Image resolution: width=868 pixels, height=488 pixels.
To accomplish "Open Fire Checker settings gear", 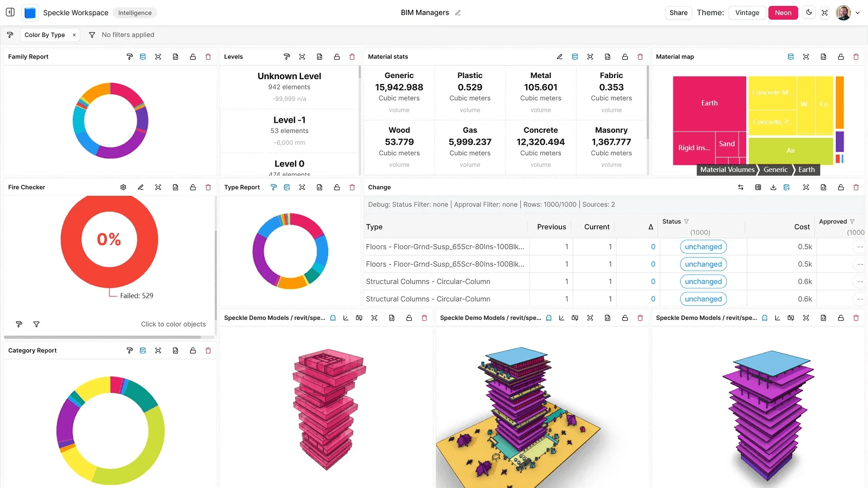I will 123,188.
